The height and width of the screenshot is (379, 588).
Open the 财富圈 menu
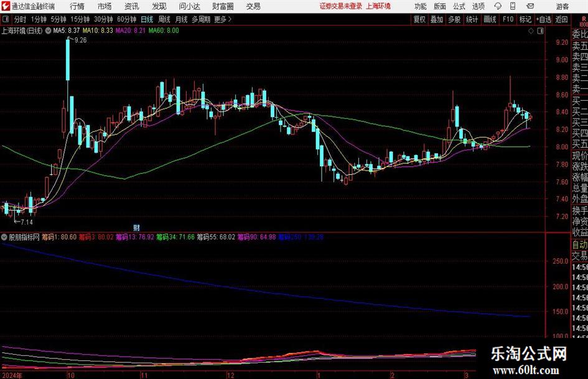(223, 6)
